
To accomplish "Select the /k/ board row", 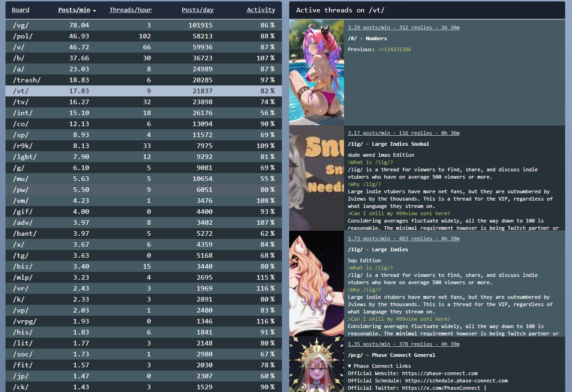I will coord(143,299).
